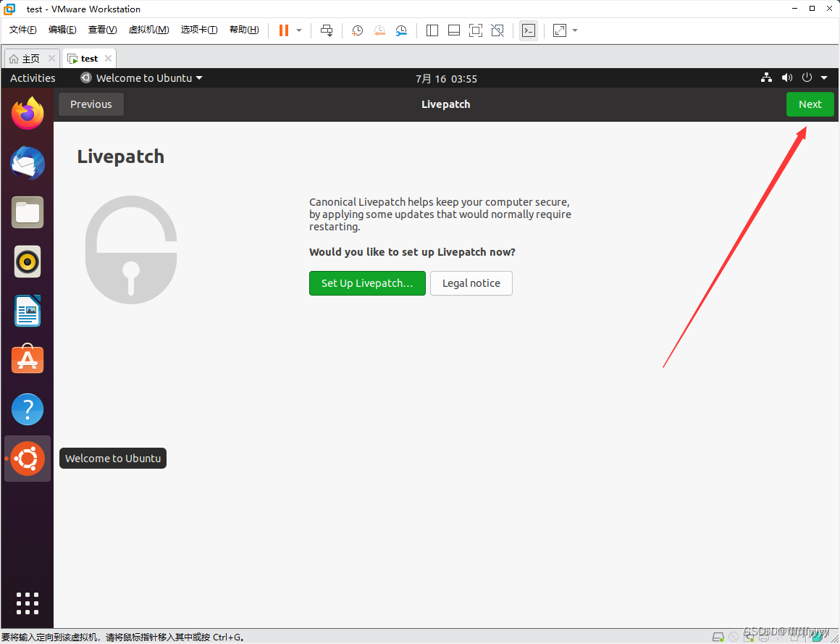
Task: Click the Send Ctrl+Alt+Del toolbar icon
Action: (x=327, y=30)
